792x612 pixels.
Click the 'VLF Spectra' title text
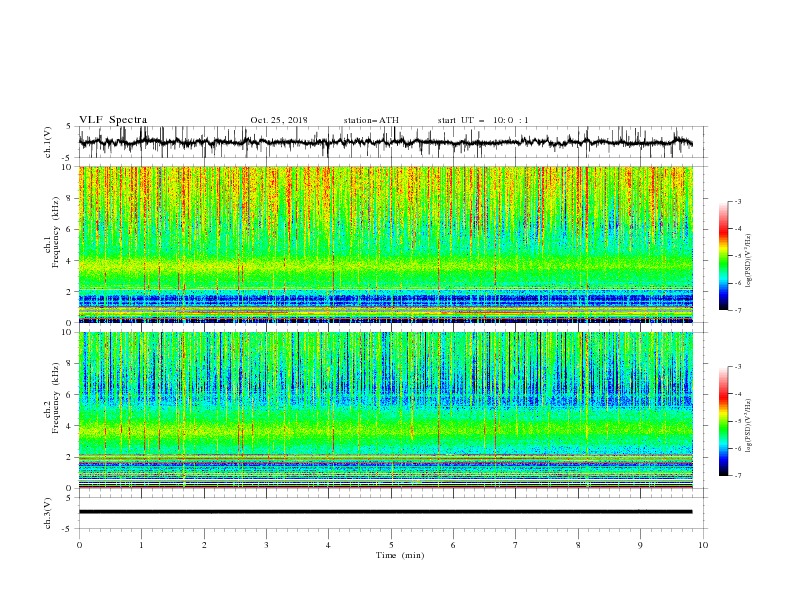pyautogui.click(x=113, y=120)
